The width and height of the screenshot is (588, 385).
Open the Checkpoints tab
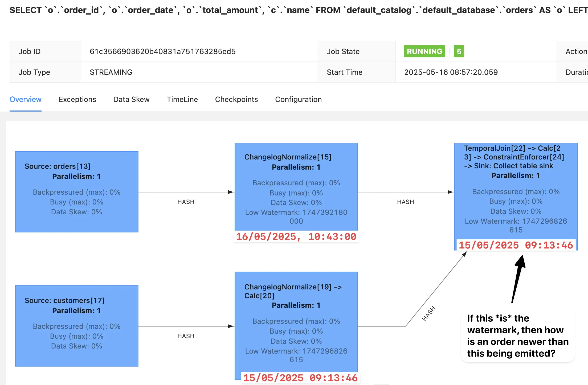click(x=236, y=99)
